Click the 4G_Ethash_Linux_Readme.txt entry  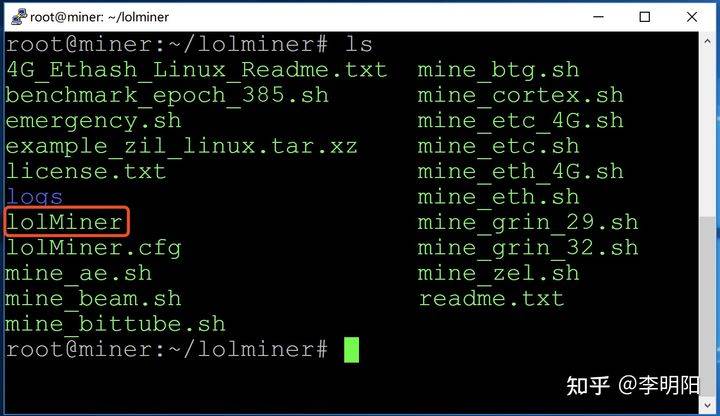coord(197,70)
